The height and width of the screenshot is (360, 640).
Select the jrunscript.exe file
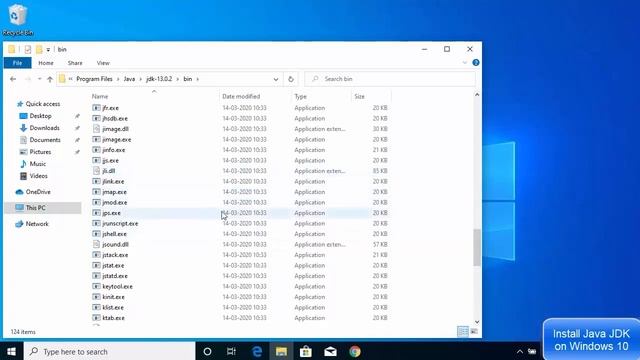[120, 224]
